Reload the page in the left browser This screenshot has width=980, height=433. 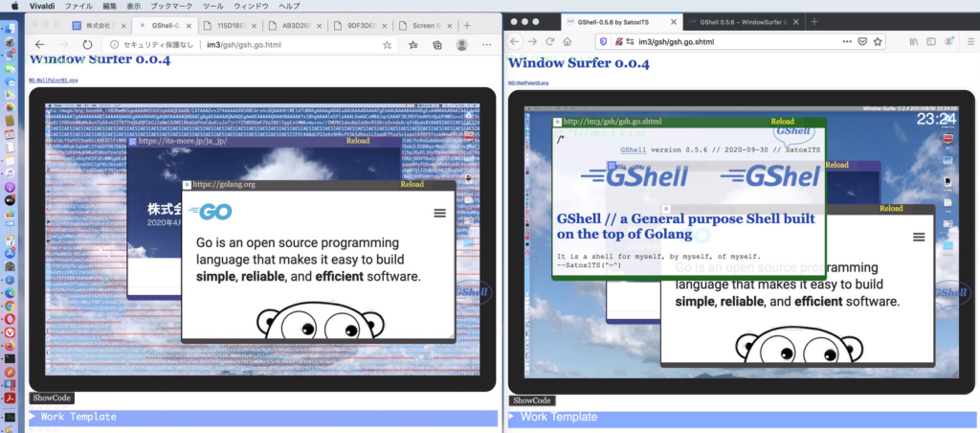[x=87, y=44]
